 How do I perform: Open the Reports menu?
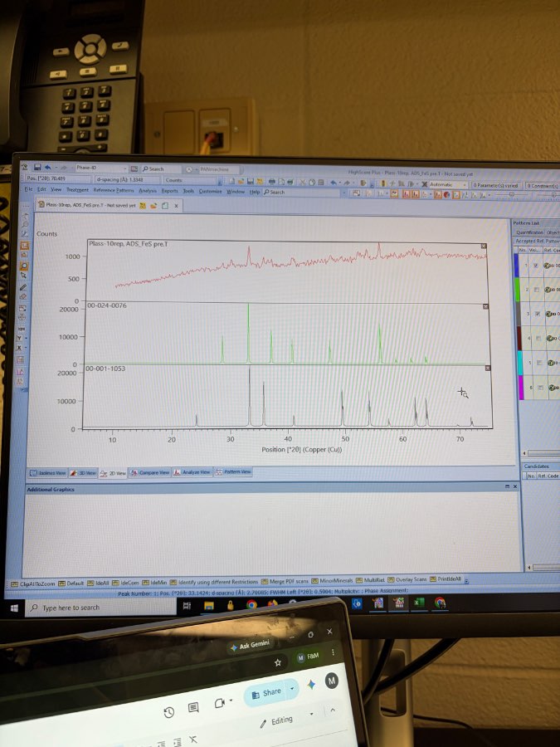click(x=169, y=191)
